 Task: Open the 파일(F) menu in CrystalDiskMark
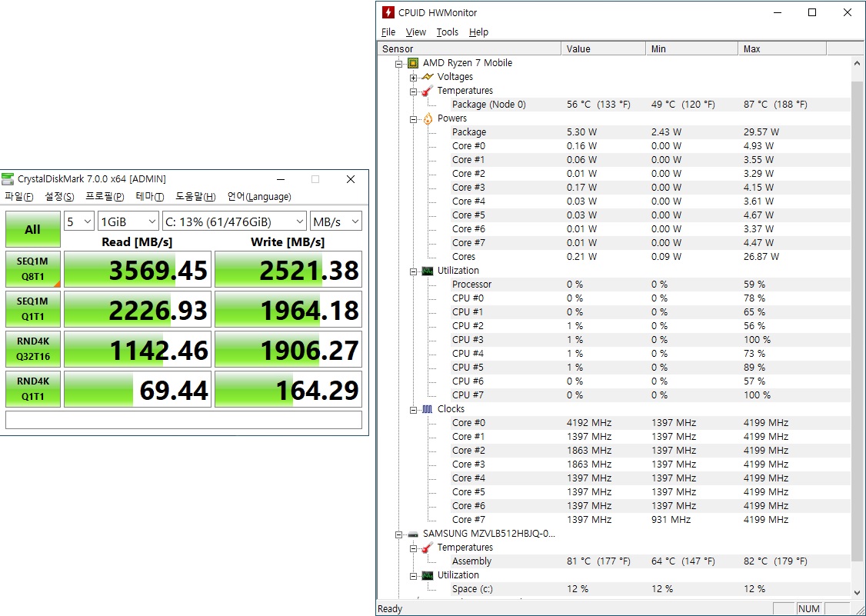click(18, 197)
